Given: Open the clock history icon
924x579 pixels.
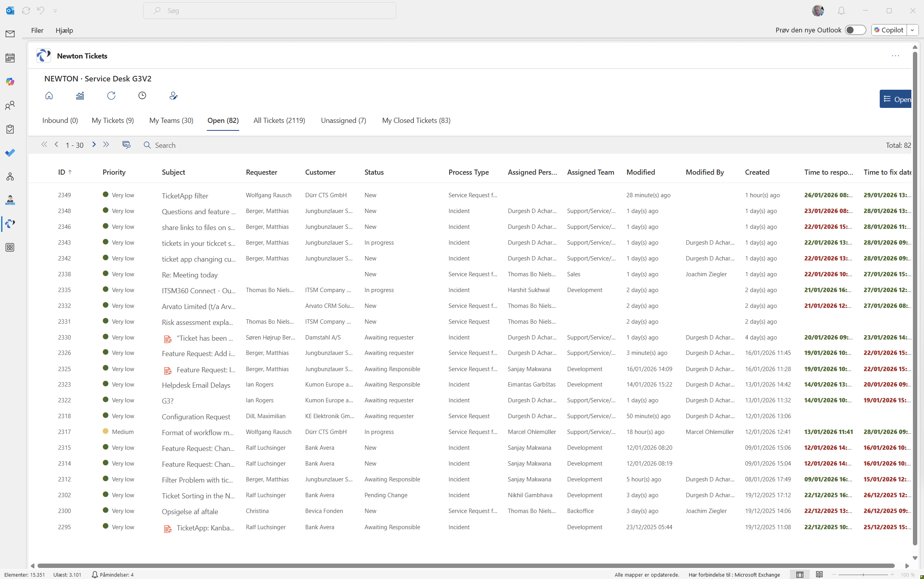Looking at the screenshot, I should point(142,96).
